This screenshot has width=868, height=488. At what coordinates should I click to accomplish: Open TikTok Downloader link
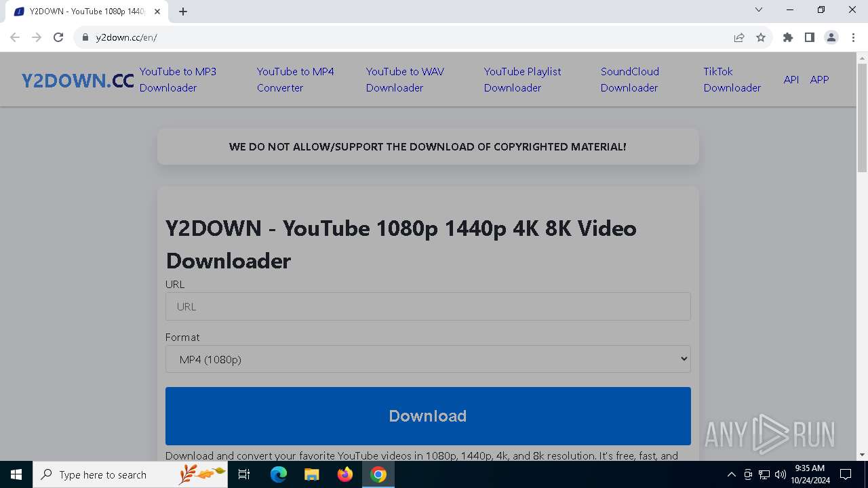click(732, 79)
